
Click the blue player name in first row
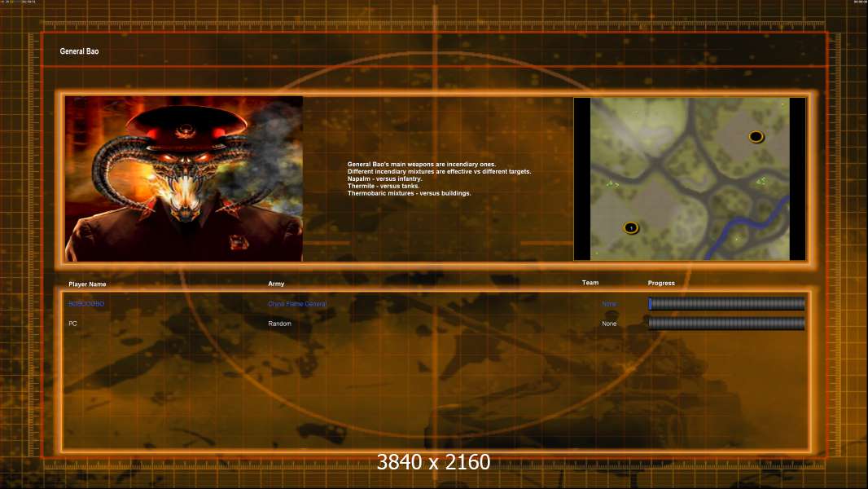pyautogui.click(x=86, y=303)
